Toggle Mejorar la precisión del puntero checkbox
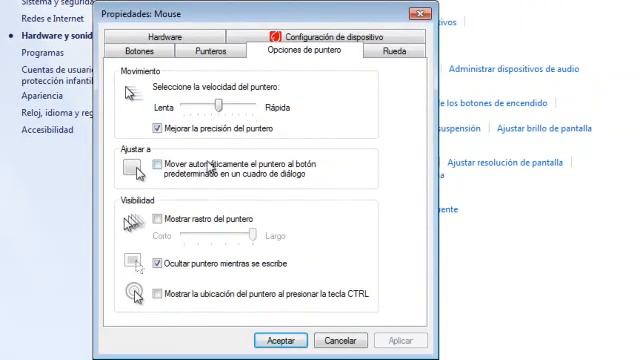 (x=157, y=128)
